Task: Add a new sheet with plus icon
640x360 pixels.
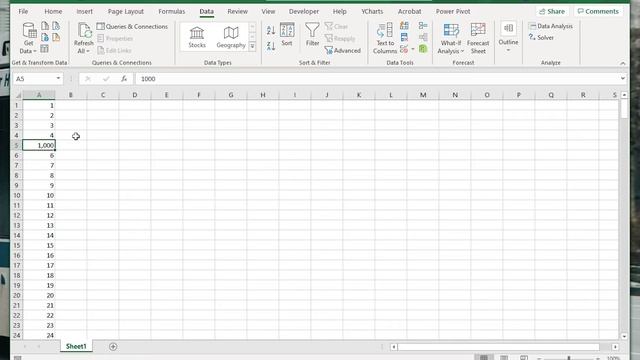Action: (113, 347)
